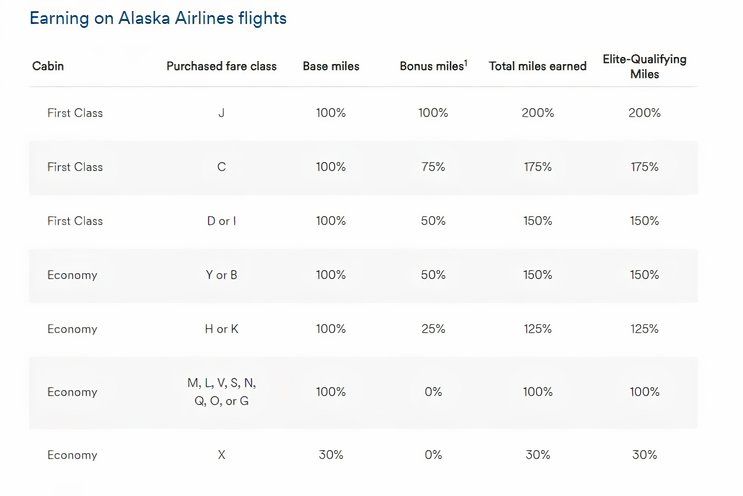This screenshot has height=496, width=743.
Task: Click the 175% Elite-Qualifying Miles value
Action: [645, 167]
